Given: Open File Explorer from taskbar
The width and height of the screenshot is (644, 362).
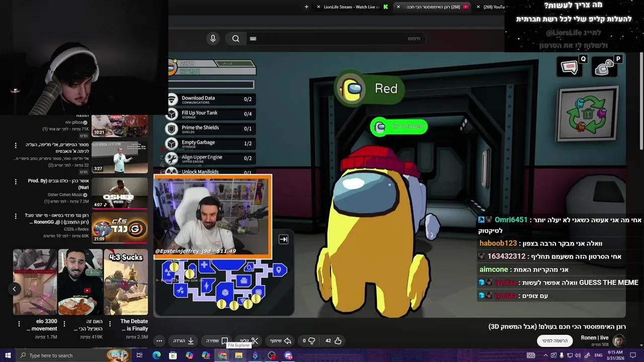Looking at the screenshot, I should point(238,355).
